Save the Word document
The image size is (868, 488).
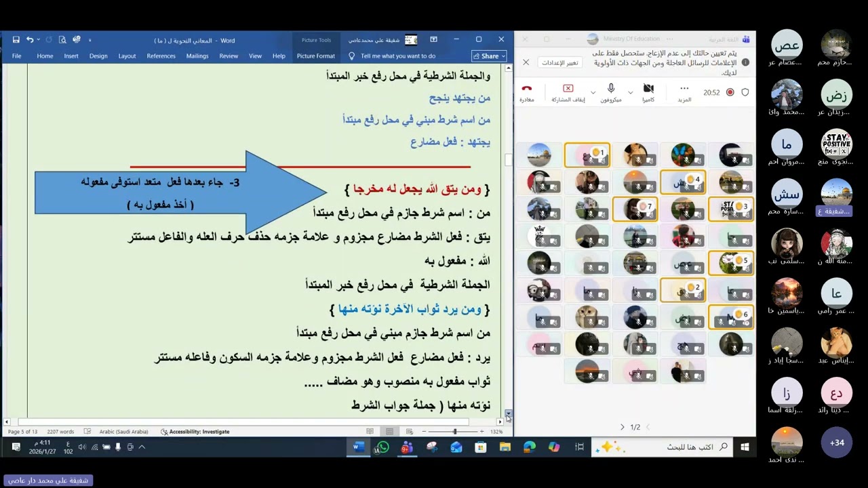pyautogui.click(x=16, y=40)
